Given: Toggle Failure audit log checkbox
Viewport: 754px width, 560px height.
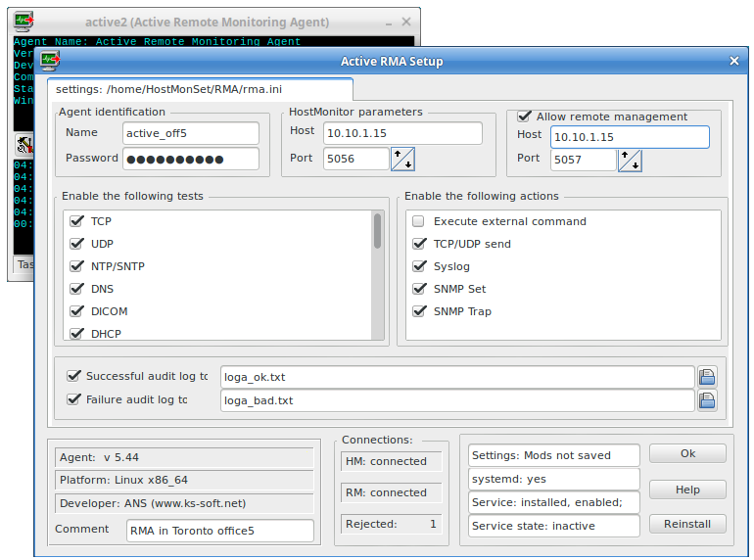Looking at the screenshot, I should pyautogui.click(x=73, y=399).
